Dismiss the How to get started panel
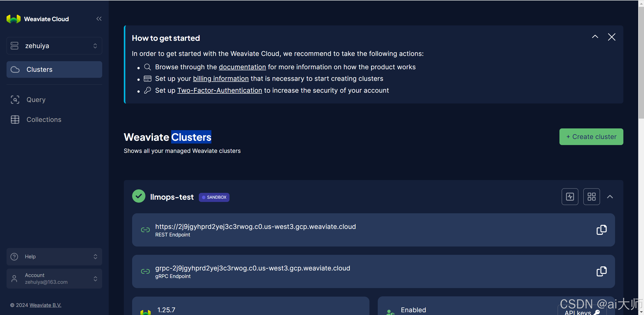644x315 pixels. (x=612, y=37)
